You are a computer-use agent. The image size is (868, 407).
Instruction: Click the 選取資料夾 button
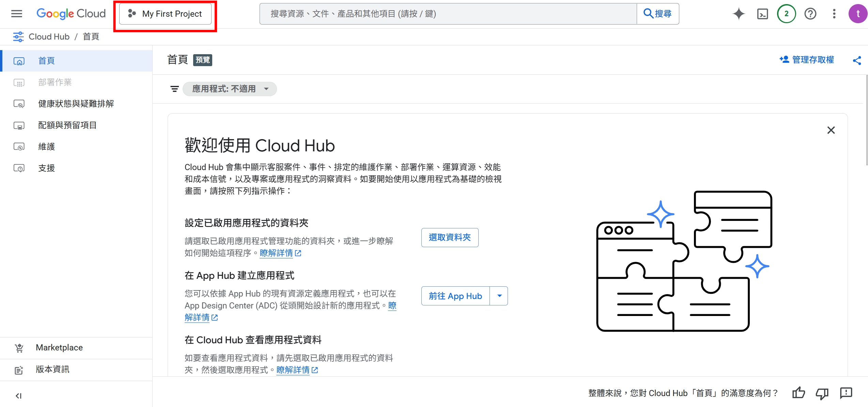pyautogui.click(x=450, y=238)
